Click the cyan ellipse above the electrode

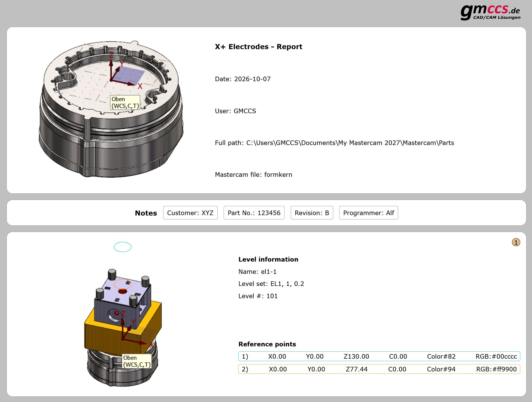tap(123, 247)
